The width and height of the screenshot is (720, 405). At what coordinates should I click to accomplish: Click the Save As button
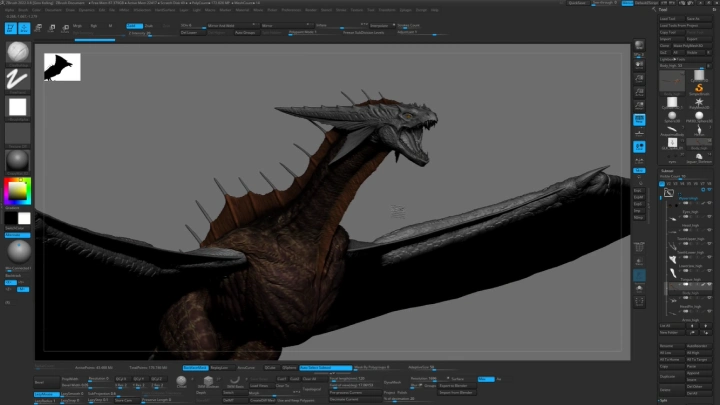(x=699, y=19)
